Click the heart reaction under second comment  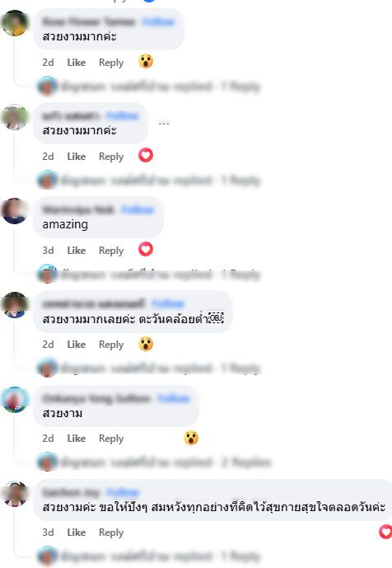(146, 156)
